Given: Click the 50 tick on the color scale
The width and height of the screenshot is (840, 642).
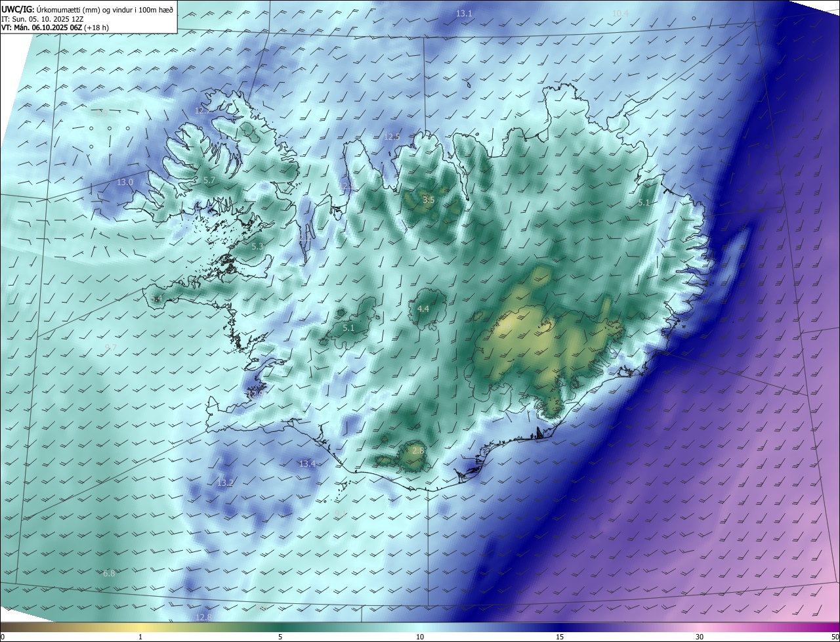Looking at the screenshot, I should [835, 637].
